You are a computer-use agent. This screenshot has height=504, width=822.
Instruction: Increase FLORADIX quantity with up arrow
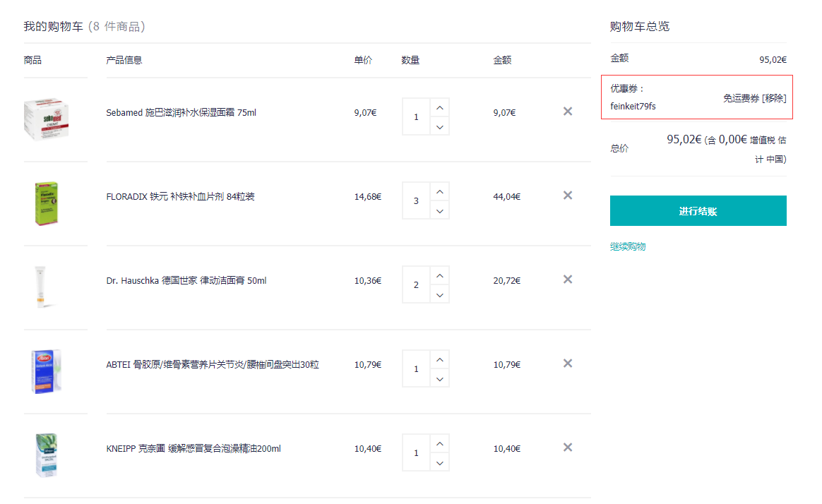point(440,192)
